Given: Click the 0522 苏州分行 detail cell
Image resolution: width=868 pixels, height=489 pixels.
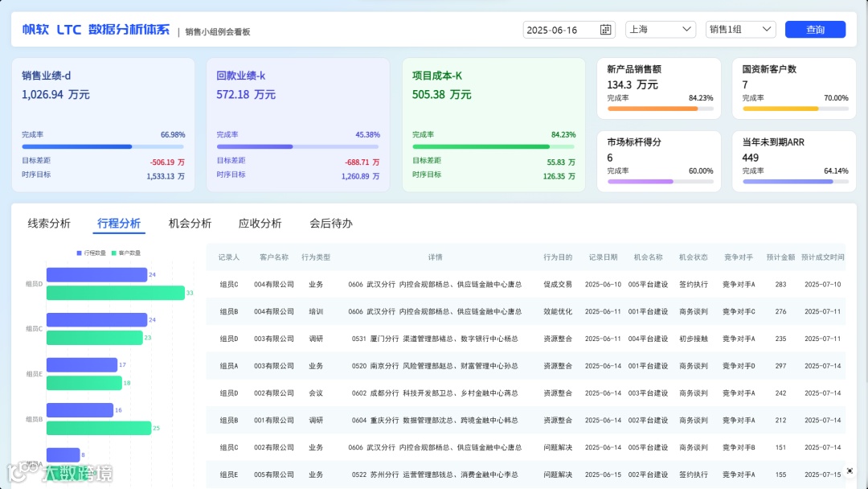Looking at the screenshot, I should coord(435,475).
